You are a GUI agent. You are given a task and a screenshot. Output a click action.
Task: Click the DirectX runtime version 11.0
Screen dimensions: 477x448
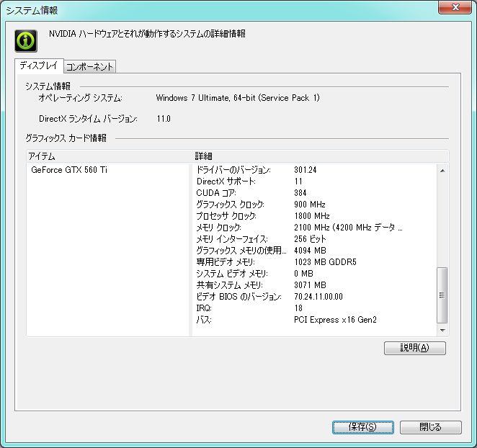[164, 119]
